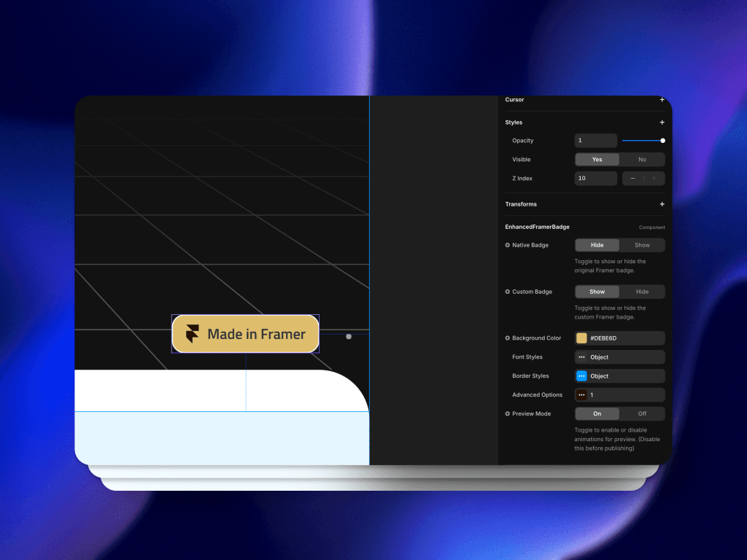Click the Styles section header
Image resolution: width=747 pixels, height=560 pixels.
pos(514,122)
